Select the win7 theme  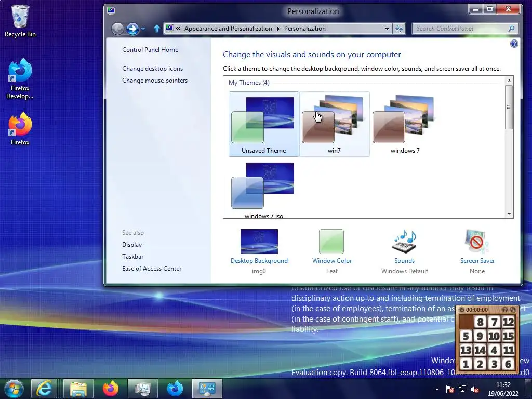coord(334,124)
